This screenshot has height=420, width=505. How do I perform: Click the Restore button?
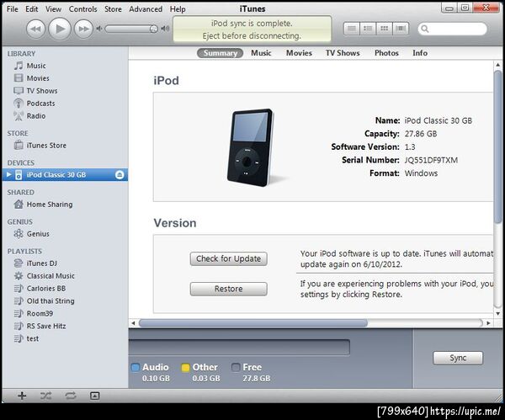pos(228,289)
